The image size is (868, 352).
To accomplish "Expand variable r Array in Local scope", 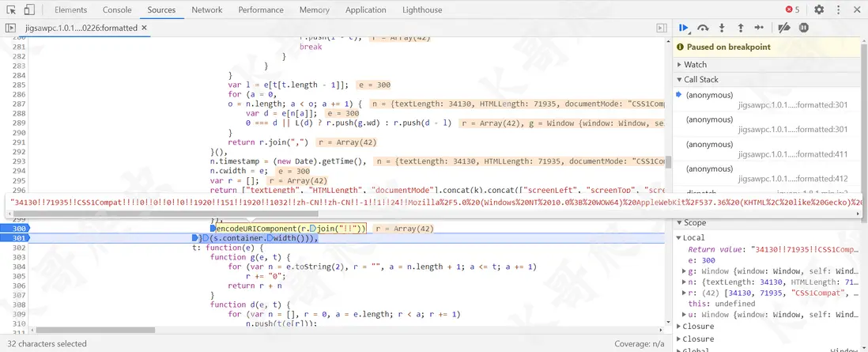I will click(x=685, y=293).
